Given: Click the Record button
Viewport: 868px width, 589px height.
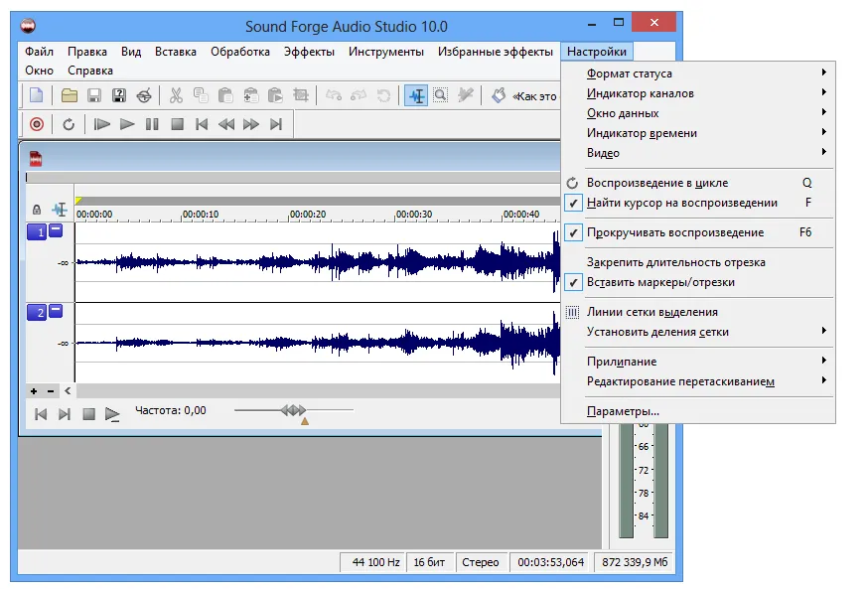Looking at the screenshot, I should pyautogui.click(x=37, y=124).
